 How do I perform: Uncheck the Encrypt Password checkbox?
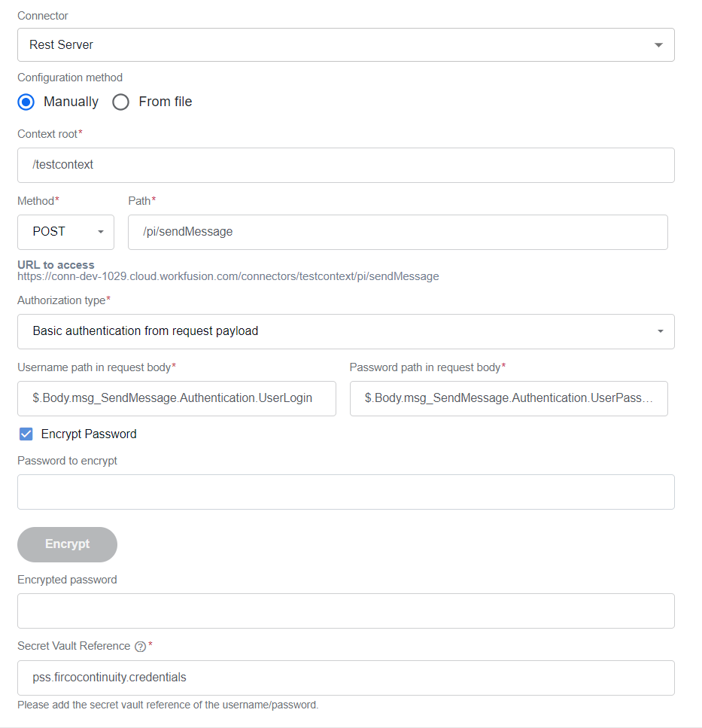coord(26,434)
